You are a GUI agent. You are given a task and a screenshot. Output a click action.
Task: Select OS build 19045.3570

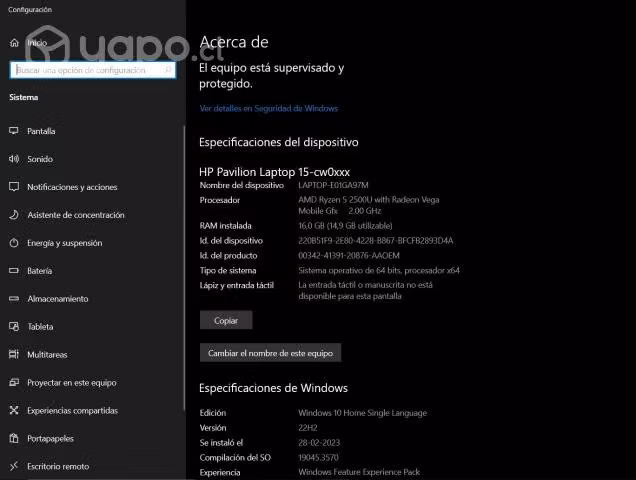[318, 458]
